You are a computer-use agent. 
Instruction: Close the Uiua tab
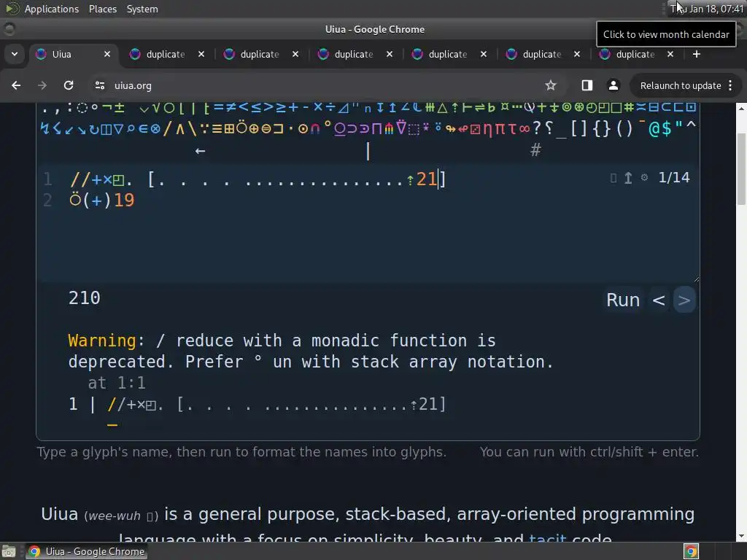click(107, 54)
